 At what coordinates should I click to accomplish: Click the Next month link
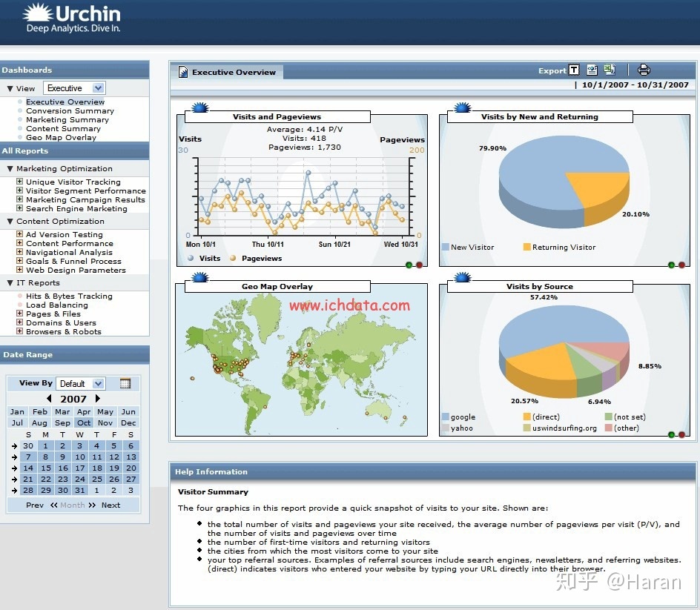coord(110,505)
